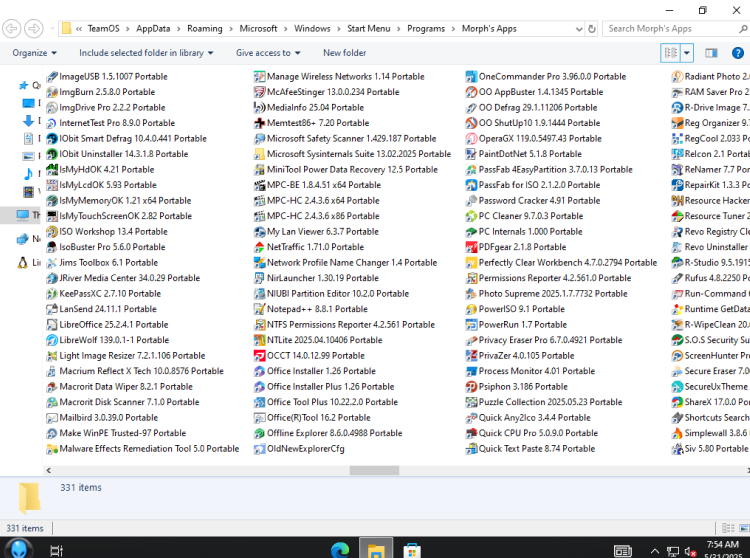The height and width of the screenshot is (558, 750).
Task: Go to Microsoft in address bar
Action: [258, 29]
